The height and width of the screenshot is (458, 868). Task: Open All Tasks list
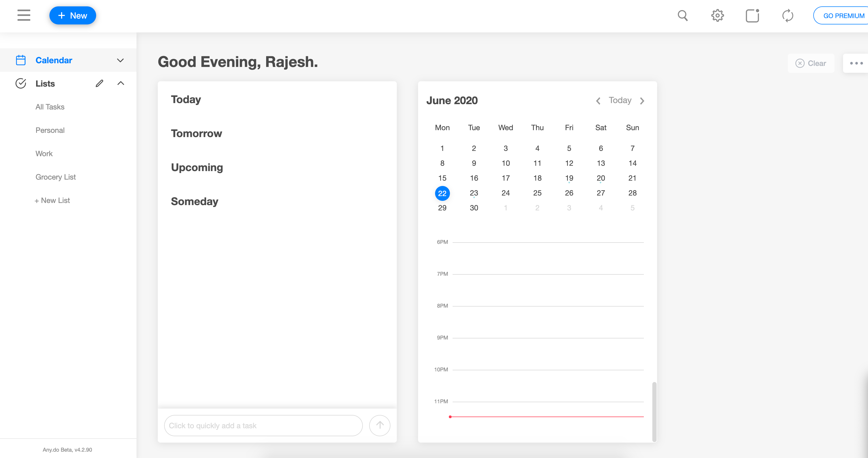50,107
